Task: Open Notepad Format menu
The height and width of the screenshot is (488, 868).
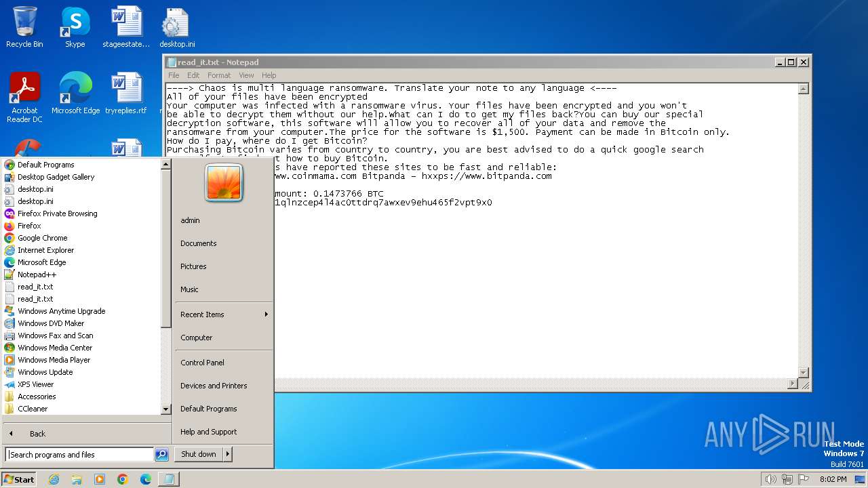Action: (219, 75)
